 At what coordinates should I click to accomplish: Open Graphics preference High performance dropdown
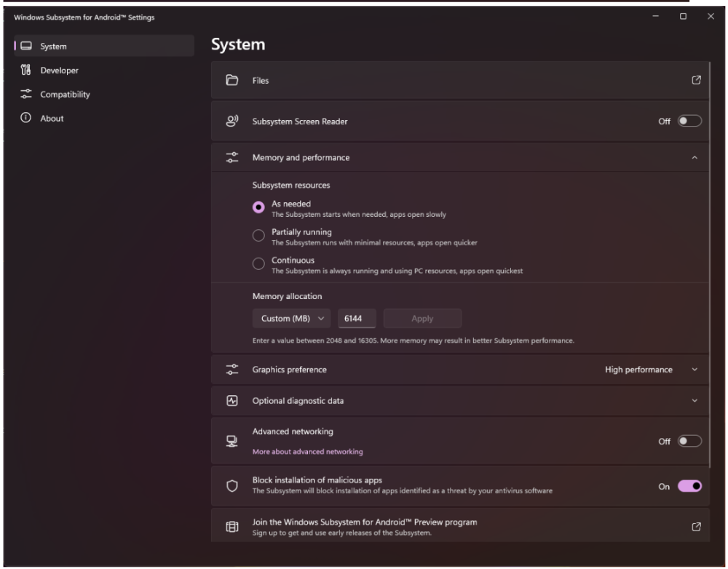click(651, 370)
